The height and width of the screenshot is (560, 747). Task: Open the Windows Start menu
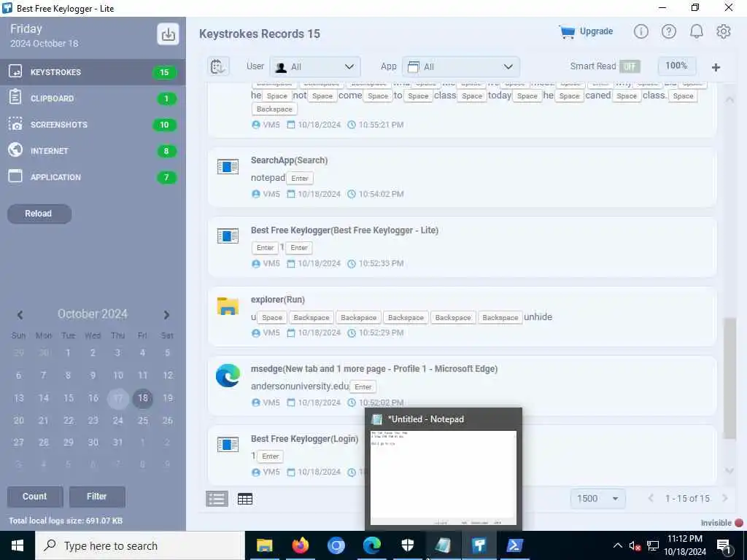18,545
